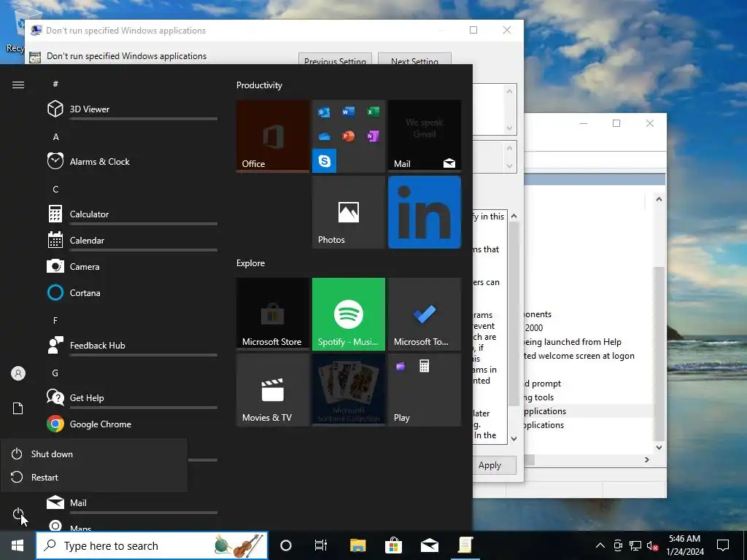The height and width of the screenshot is (560, 747).
Task: Click group policy horizontal scroll right arrow
Action: [646, 460]
